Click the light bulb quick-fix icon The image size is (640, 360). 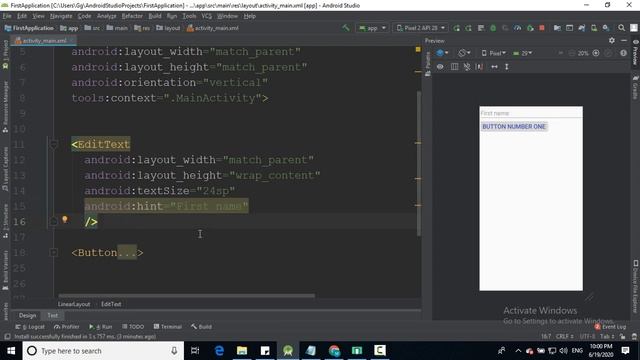[64, 220]
